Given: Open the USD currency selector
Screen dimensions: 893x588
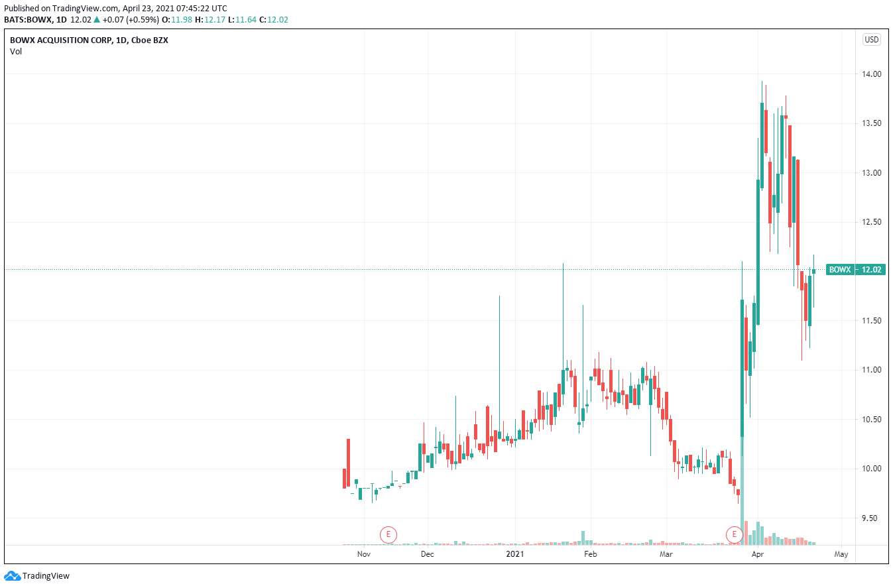Looking at the screenshot, I should pos(871,40).
